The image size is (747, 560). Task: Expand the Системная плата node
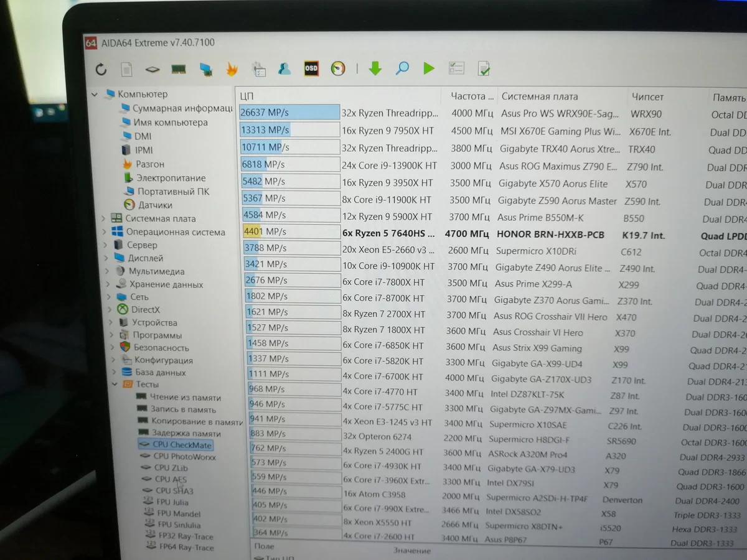tap(103, 218)
